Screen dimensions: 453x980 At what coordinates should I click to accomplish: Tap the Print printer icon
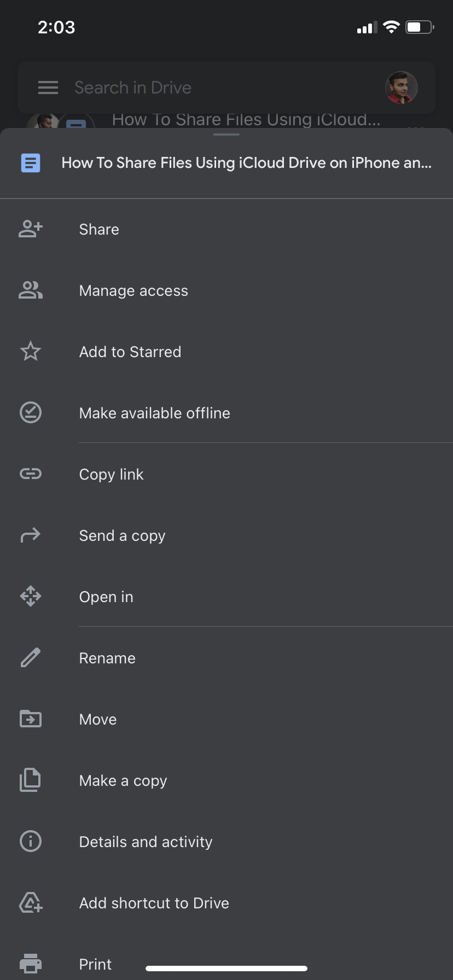[31, 963]
